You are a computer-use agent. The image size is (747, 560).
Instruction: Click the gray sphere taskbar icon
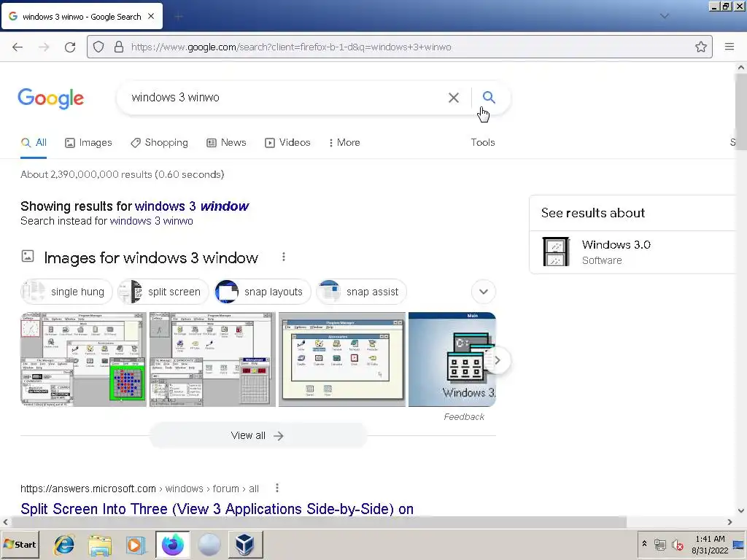click(209, 545)
